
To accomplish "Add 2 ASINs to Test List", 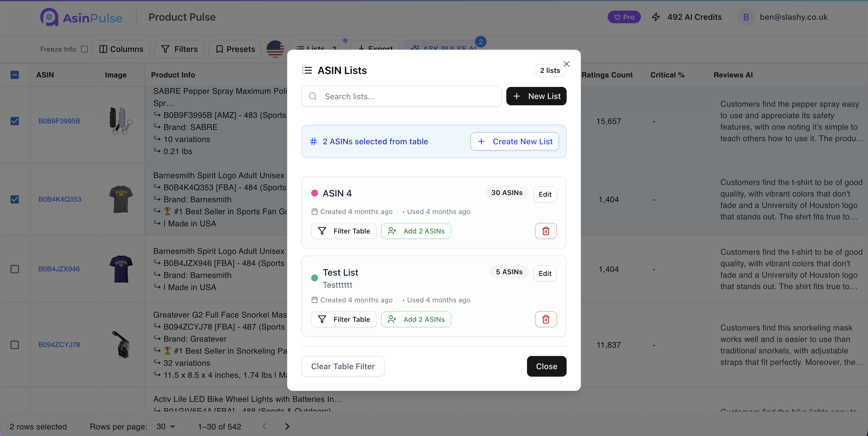I will pos(416,319).
